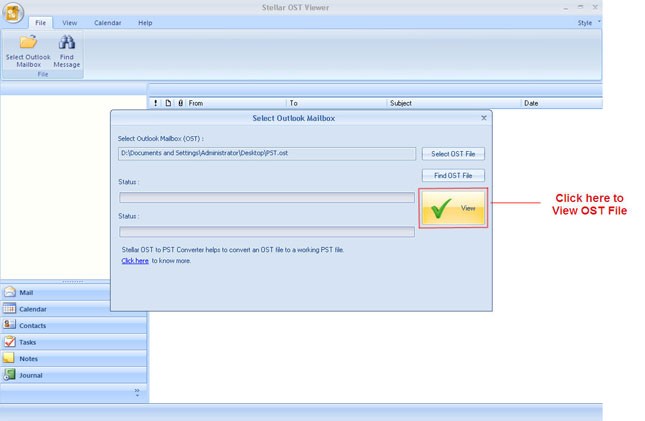The width and height of the screenshot is (645, 421).
Task: Open the Tasks pane icon
Action: 9,342
